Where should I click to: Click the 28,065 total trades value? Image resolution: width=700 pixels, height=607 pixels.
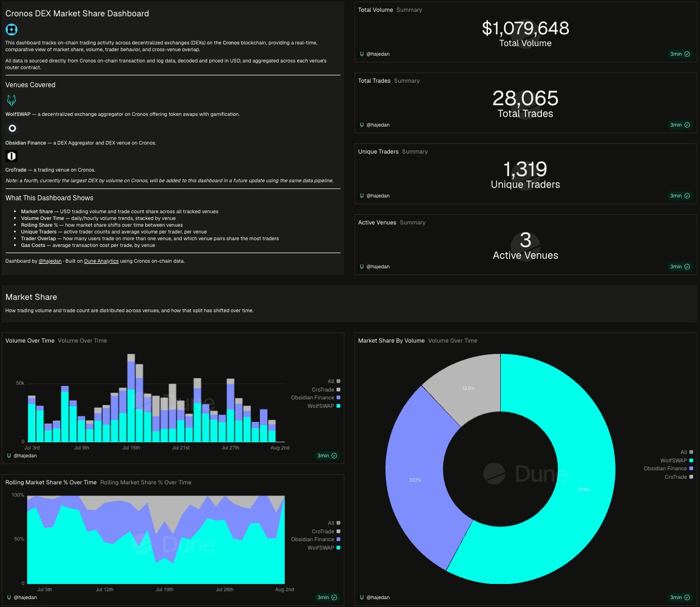(526, 98)
